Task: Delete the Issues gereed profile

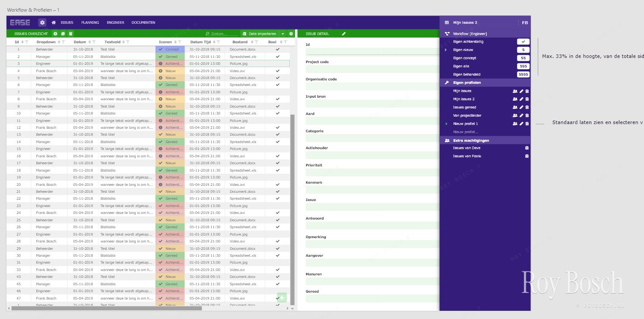Action: pos(527,107)
